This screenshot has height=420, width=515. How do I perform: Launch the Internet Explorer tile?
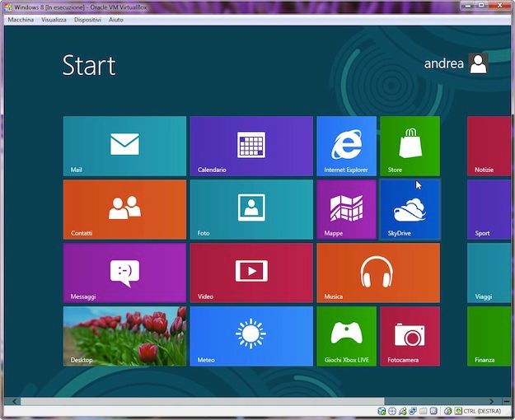pos(347,146)
